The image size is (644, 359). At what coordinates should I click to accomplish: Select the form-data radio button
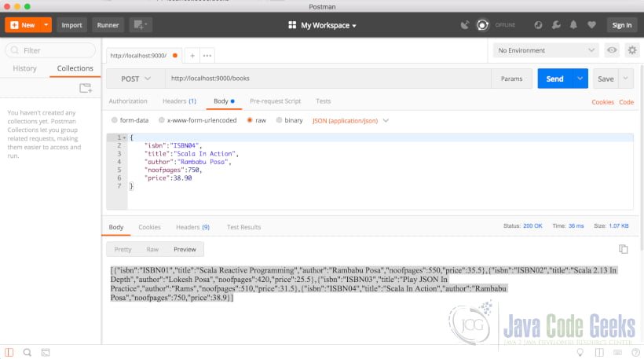[114, 120]
